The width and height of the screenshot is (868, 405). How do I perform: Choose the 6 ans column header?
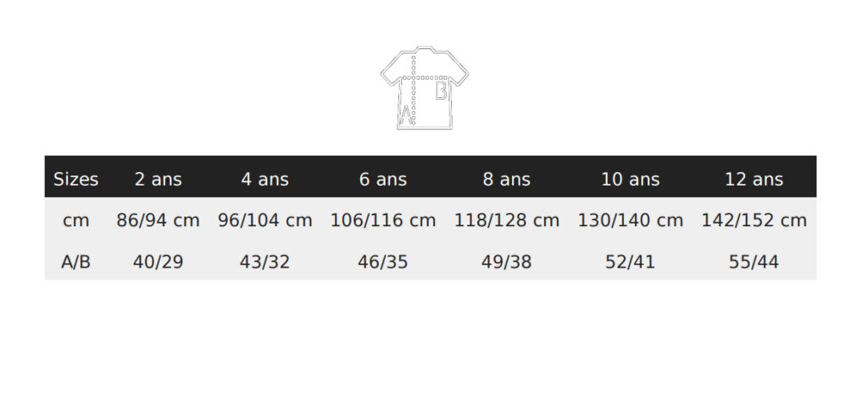(382, 179)
